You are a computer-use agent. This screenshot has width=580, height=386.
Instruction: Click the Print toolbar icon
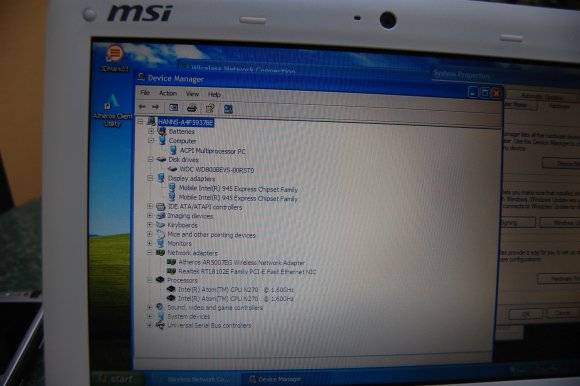click(192, 108)
